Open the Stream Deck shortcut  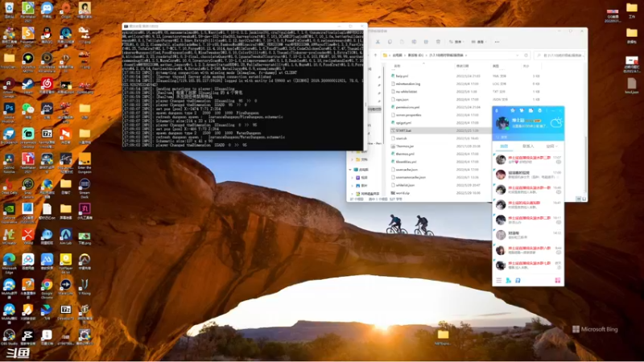85,188
